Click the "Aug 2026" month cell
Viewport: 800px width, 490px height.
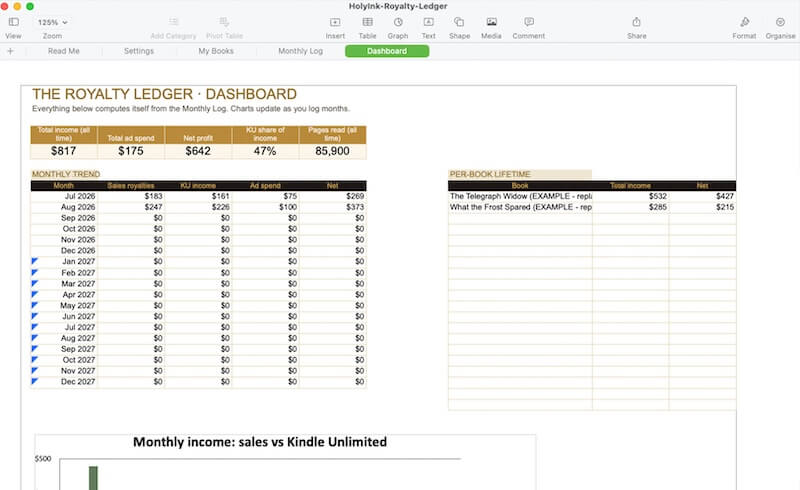pos(64,207)
